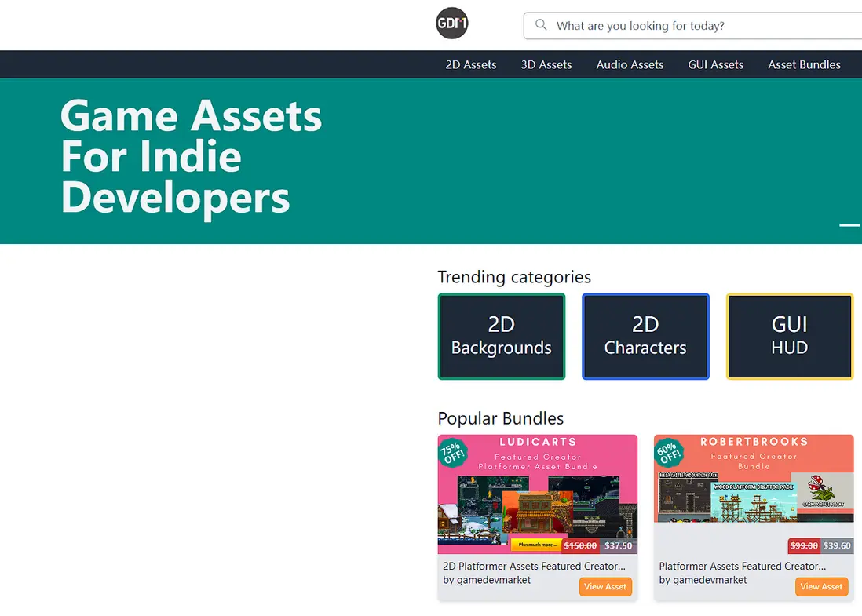
Task: Click View Asset for 2D Platformer Assets bundle
Action: click(x=605, y=587)
